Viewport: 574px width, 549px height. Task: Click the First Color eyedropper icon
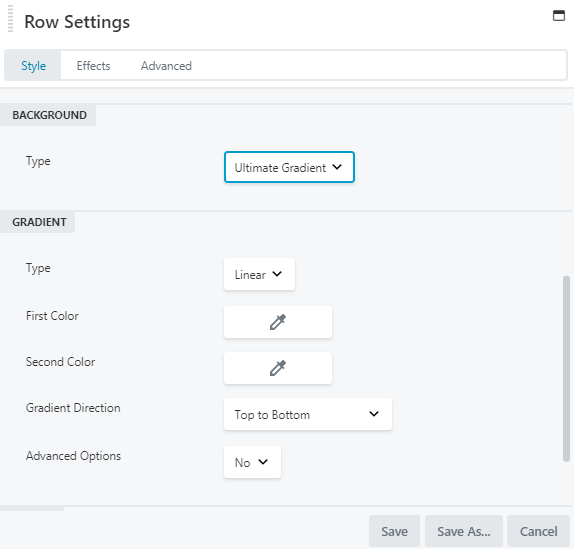tap(278, 322)
